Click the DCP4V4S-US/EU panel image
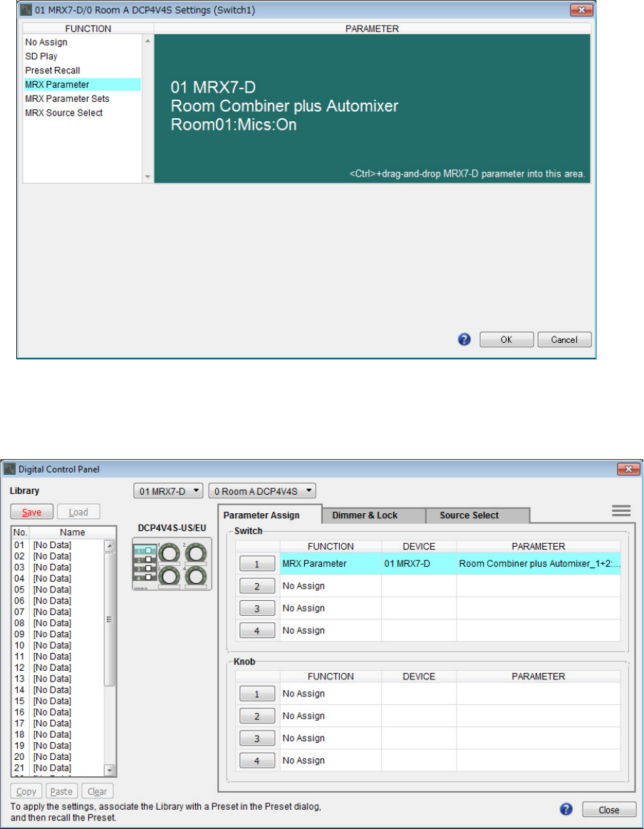 pos(172,564)
